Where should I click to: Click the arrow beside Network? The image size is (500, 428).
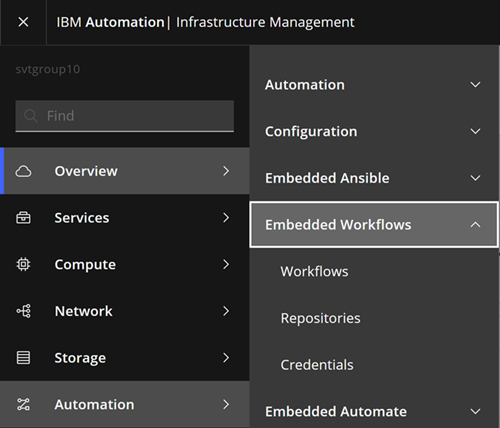[226, 311]
